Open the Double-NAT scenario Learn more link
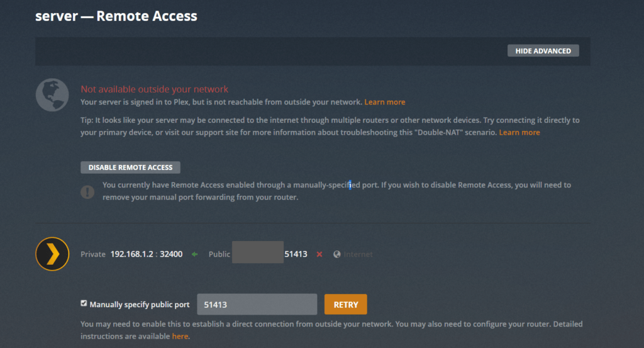The width and height of the screenshot is (644, 348). [519, 133]
